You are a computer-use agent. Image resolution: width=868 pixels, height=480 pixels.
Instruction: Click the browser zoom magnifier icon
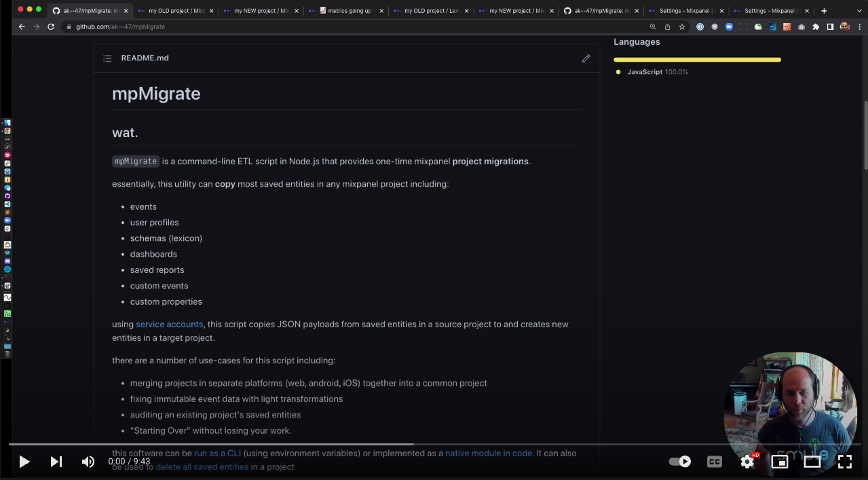tap(653, 26)
